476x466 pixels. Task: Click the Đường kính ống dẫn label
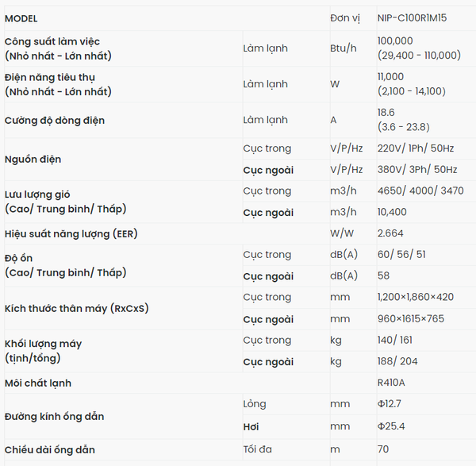[x=54, y=417]
